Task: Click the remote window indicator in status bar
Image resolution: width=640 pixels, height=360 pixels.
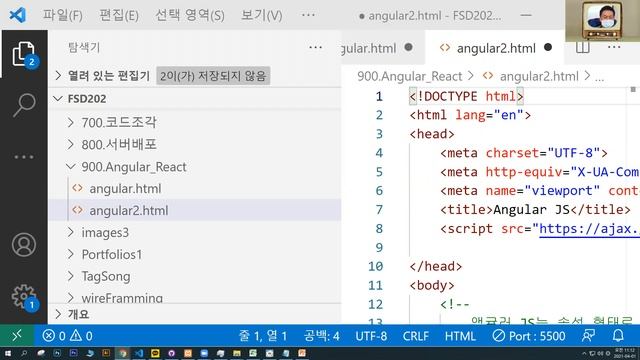Action: click(17, 336)
